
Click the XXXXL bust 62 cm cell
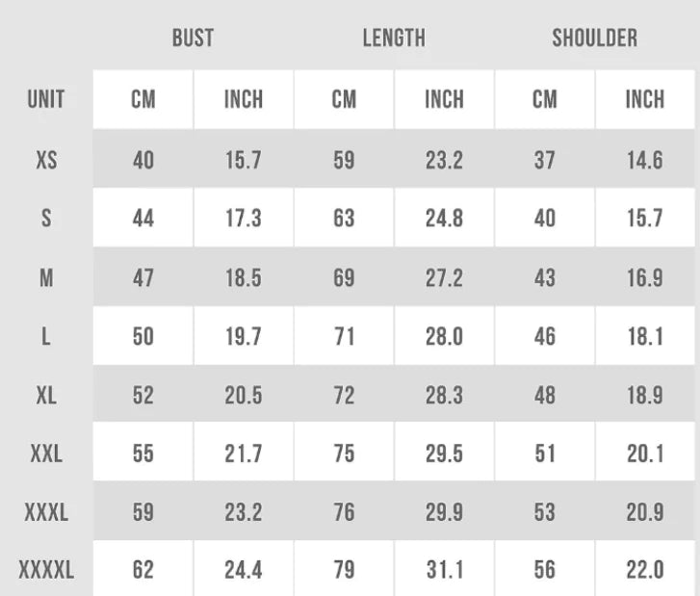143,570
